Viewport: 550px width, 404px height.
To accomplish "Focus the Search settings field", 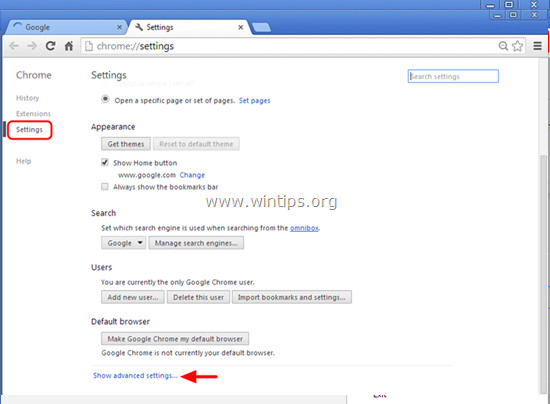I will pos(453,76).
